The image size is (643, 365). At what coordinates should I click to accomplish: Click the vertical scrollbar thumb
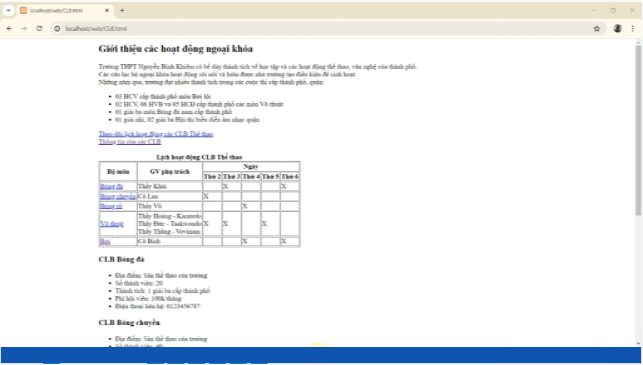click(638, 130)
